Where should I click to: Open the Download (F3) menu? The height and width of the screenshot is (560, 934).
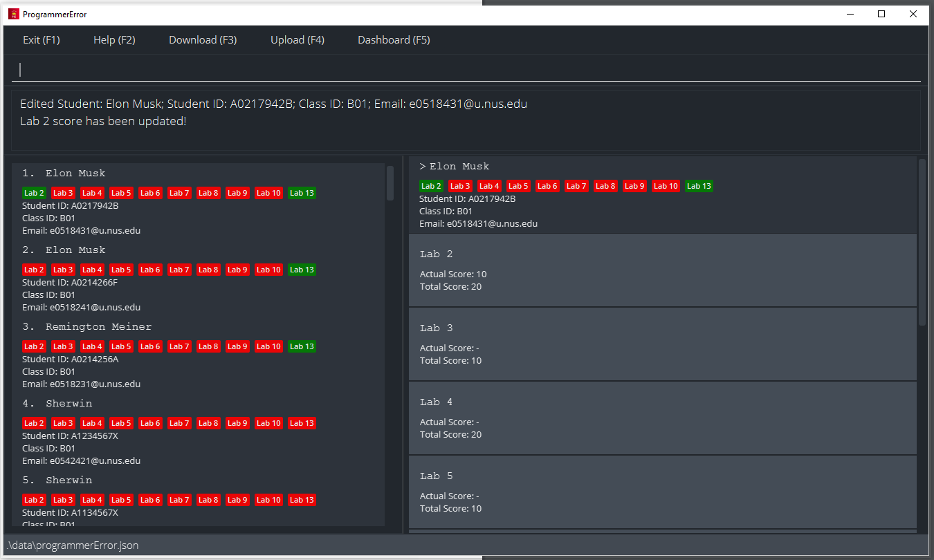click(x=203, y=40)
